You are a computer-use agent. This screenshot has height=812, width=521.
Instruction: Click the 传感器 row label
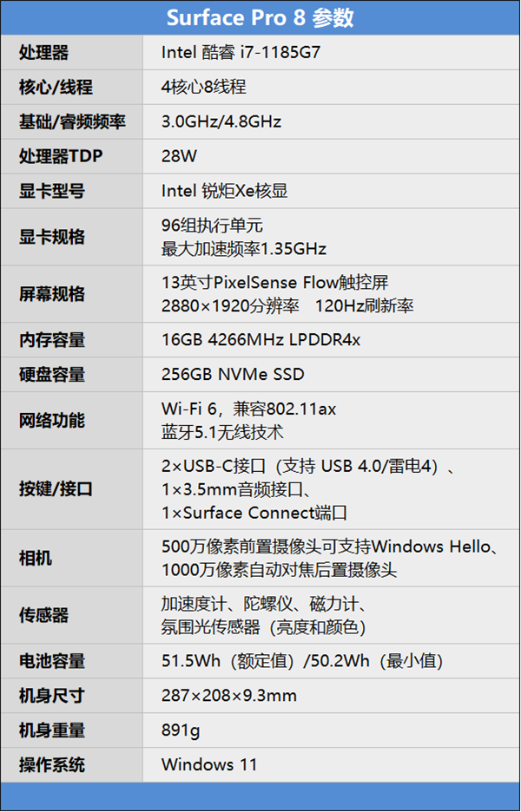(x=43, y=615)
